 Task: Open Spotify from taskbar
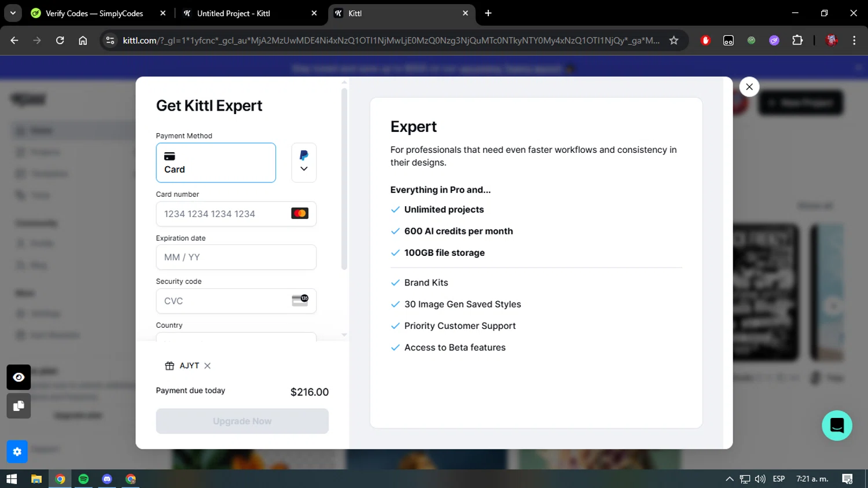(x=83, y=479)
